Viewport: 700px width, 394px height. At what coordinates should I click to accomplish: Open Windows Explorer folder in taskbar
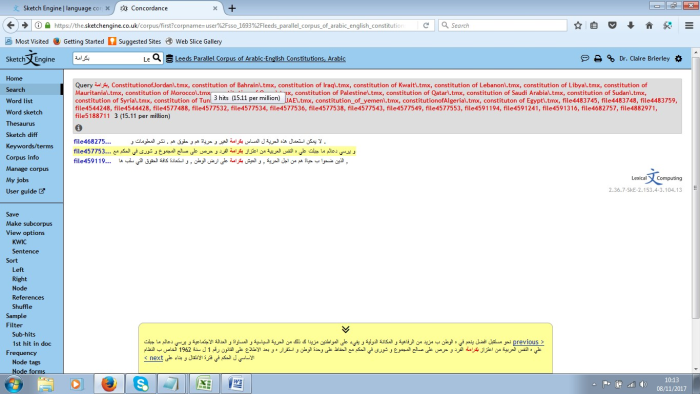click(46, 384)
